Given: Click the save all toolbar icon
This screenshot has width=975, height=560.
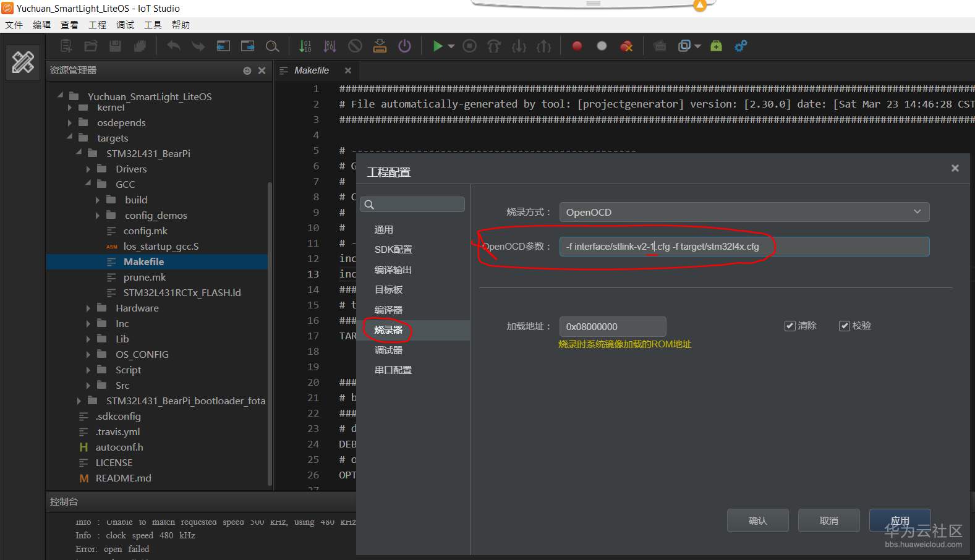Looking at the screenshot, I should pyautogui.click(x=140, y=46).
